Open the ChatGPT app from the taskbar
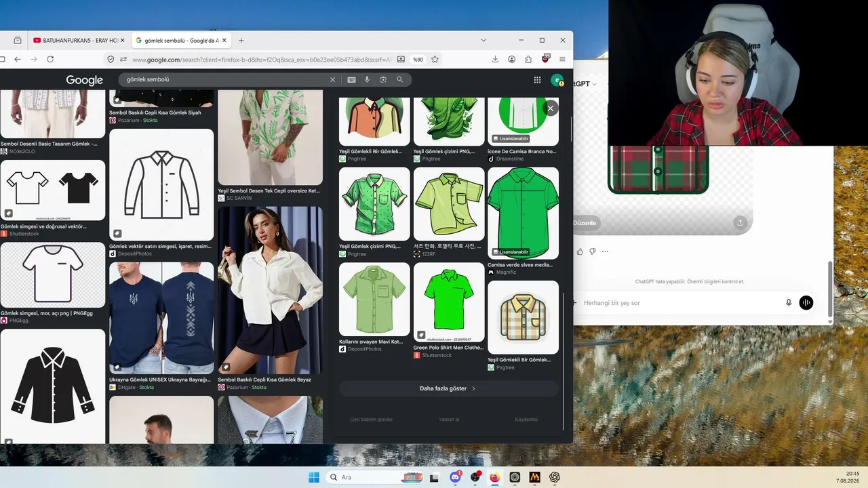The image size is (868, 488). pyautogui.click(x=555, y=477)
